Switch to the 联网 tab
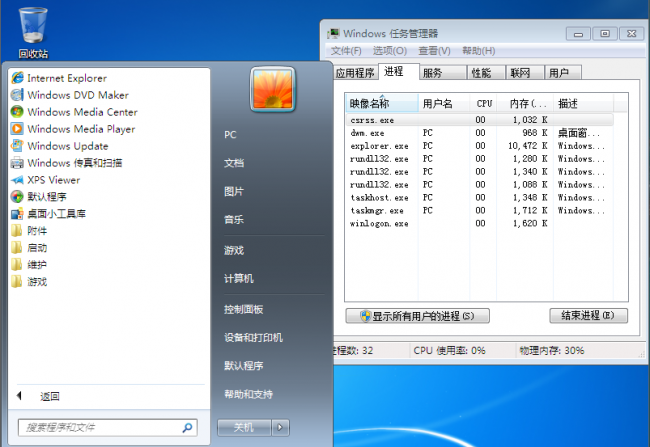The height and width of the screenshot is (447, 650). coord(524,73)
